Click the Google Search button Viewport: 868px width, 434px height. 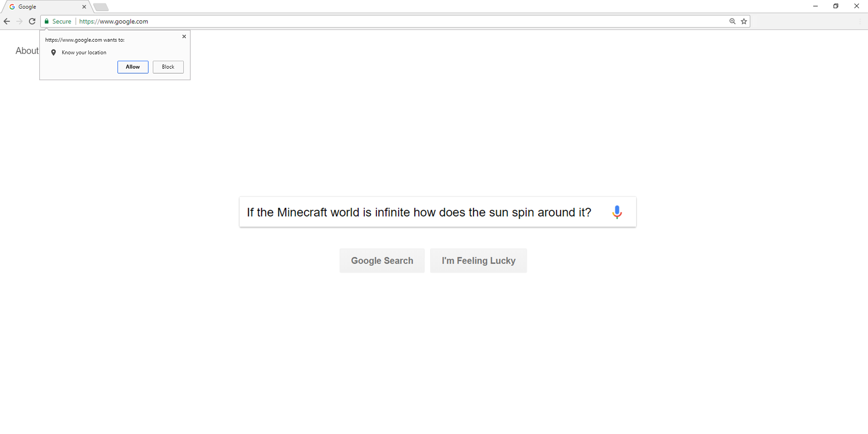tap(382, 260)
